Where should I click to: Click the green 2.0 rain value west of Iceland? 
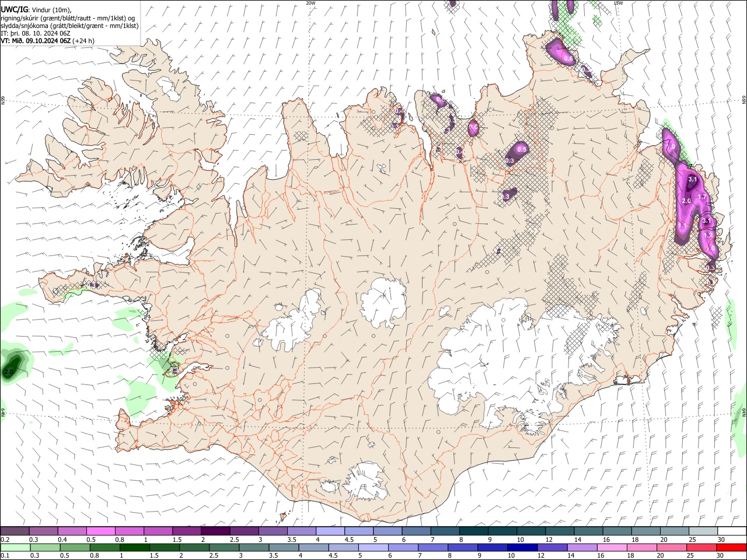pos(9,372)
